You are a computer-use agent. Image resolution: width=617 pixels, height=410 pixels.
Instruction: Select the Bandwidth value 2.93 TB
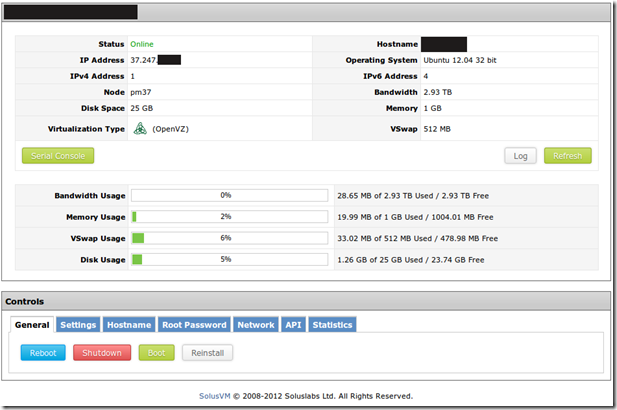pyautogui.click(x=438, y=92)
